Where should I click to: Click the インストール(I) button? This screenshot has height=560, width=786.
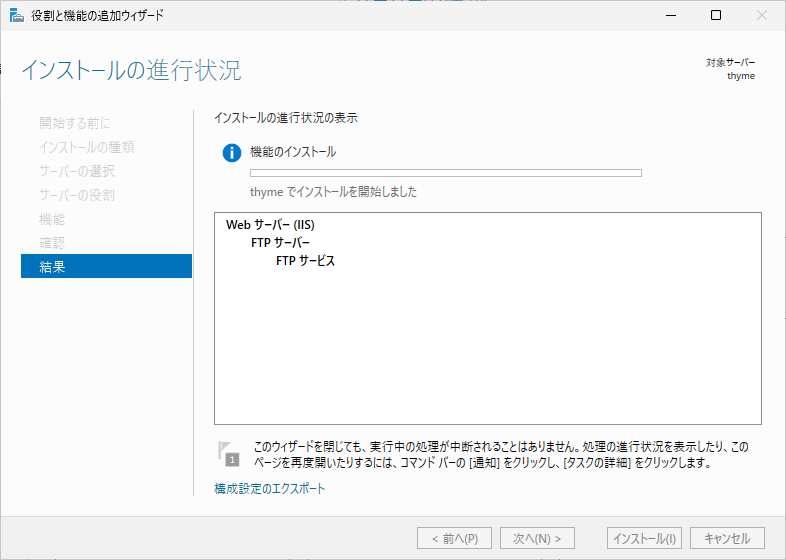pyautogui.click(x=644, y=538)
